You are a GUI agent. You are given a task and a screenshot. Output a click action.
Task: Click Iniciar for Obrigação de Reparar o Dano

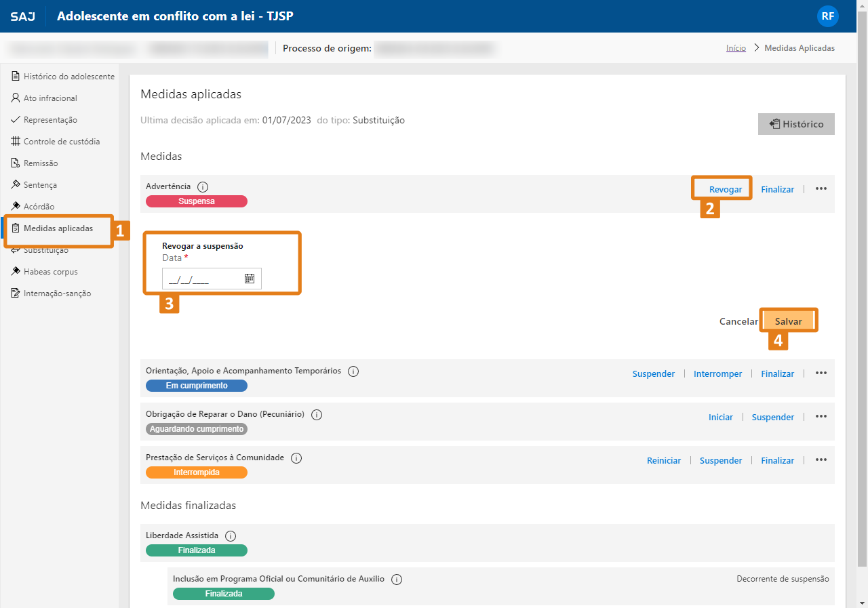pos(721,417)
